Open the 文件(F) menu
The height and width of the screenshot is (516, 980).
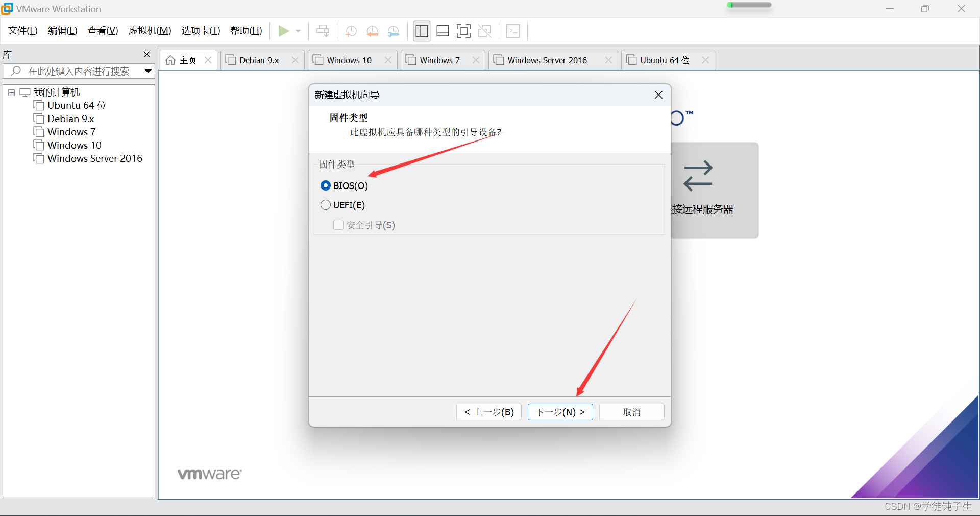(x=23, y=31)
